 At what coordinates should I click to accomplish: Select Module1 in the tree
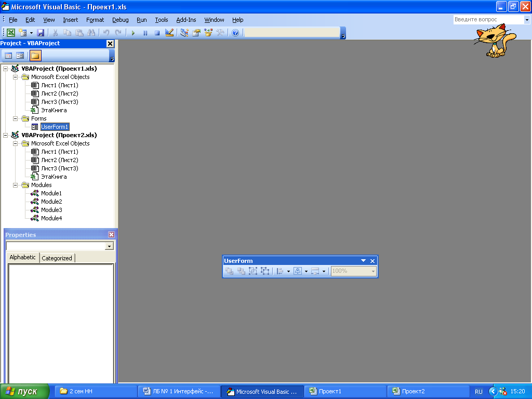point(51,193)
